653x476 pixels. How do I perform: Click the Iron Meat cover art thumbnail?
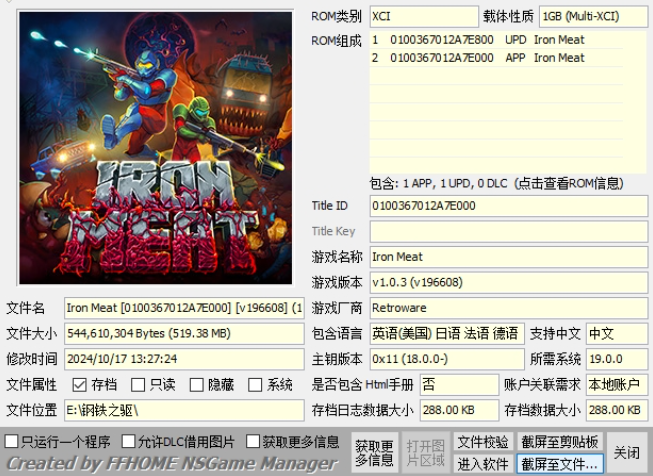[x=150, y=147]
